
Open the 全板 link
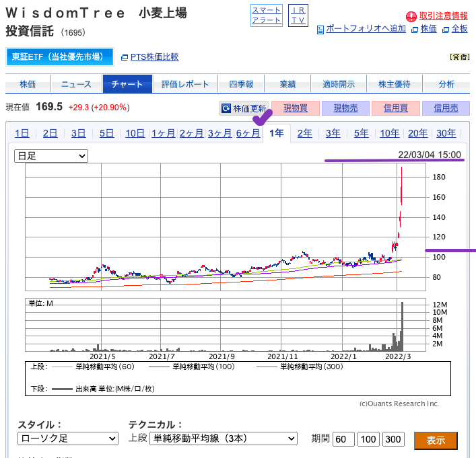point(459,29)
